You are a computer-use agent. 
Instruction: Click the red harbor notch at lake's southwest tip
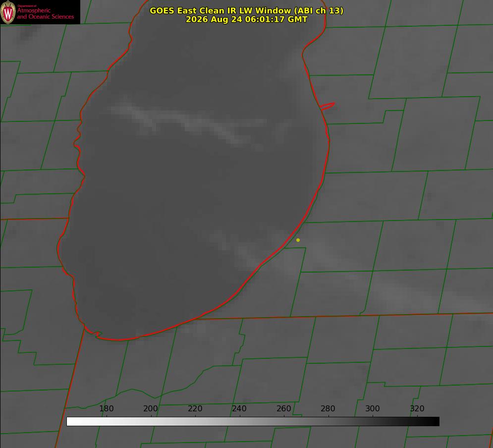pyautogui.click(x=94, y=333)
